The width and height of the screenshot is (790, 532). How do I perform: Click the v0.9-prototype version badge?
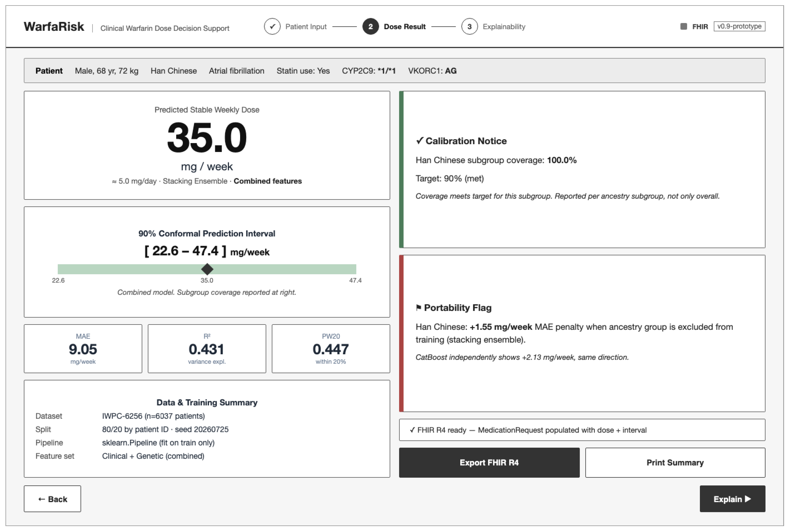pyautogui.click(x=739, y=26)
